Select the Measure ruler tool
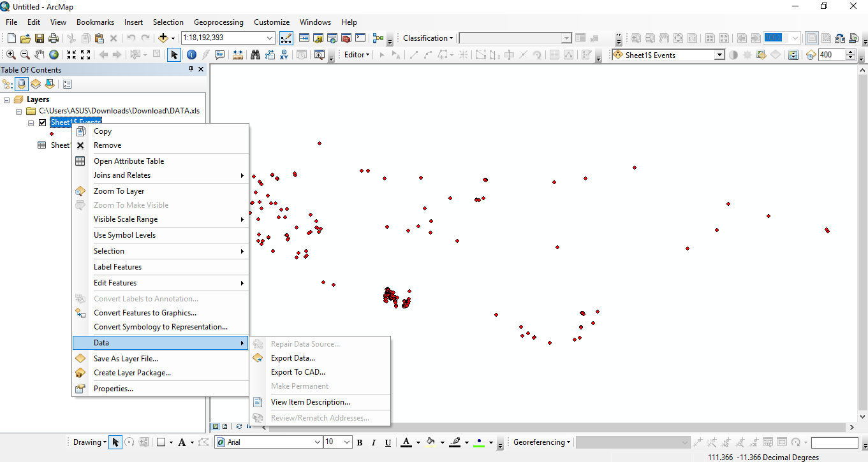Image resolution: width=868 pixels, height=462 pixels. click(237, 55)
